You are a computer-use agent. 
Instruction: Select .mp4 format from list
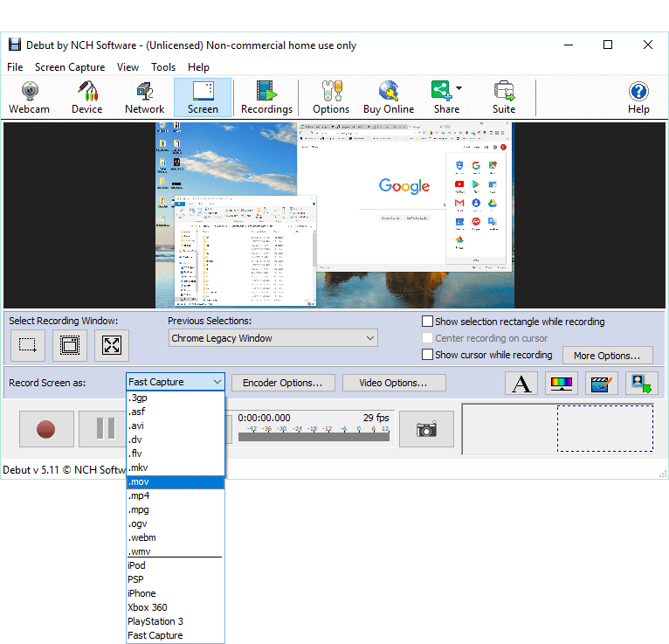coord(176,496)
